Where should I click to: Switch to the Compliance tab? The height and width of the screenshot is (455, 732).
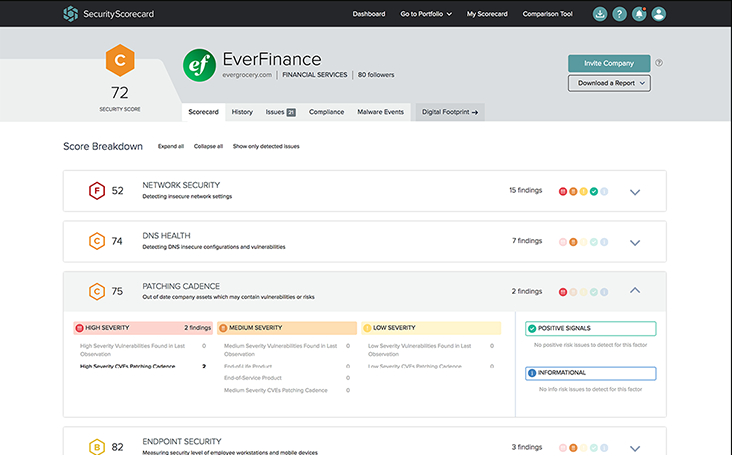(326, 112)
